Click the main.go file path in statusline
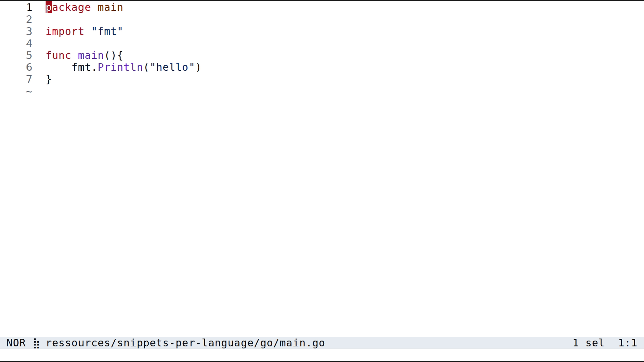 coord(185,343)
